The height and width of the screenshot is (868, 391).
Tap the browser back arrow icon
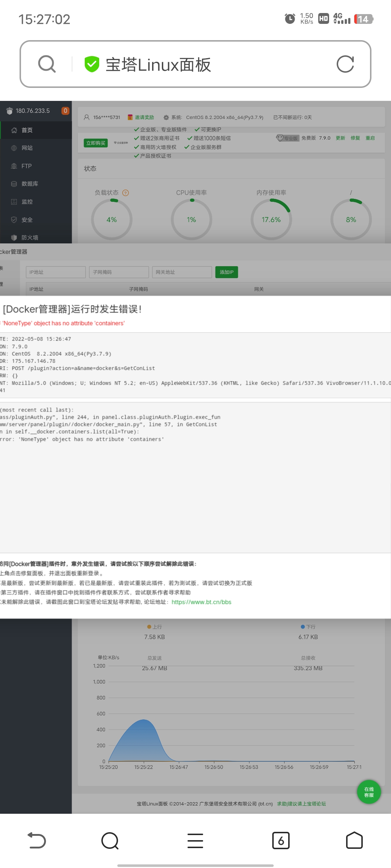(37, 840)
